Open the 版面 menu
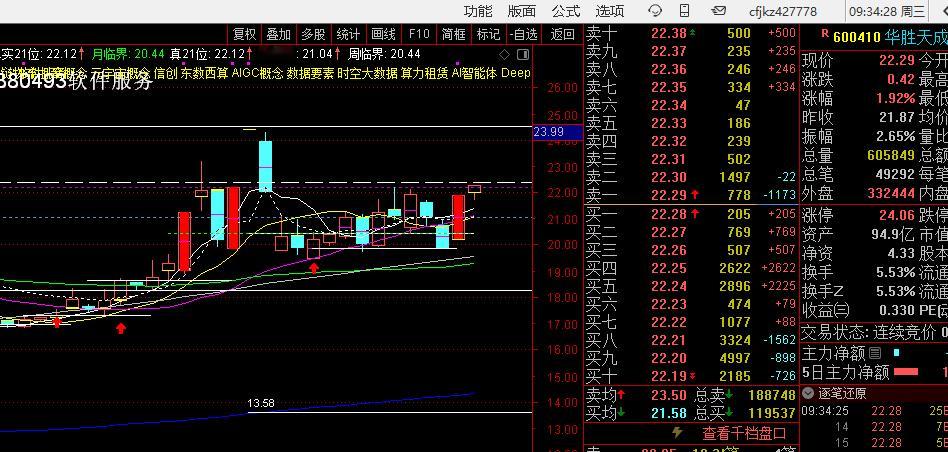Image resolution: width=948 pixels, height=452 pixels. click(522, 11)
